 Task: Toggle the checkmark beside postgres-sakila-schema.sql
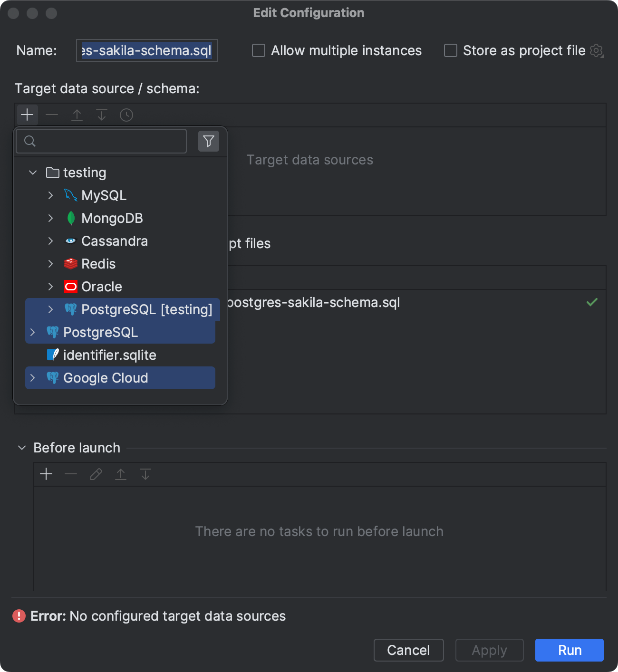(x=592, y=302)
